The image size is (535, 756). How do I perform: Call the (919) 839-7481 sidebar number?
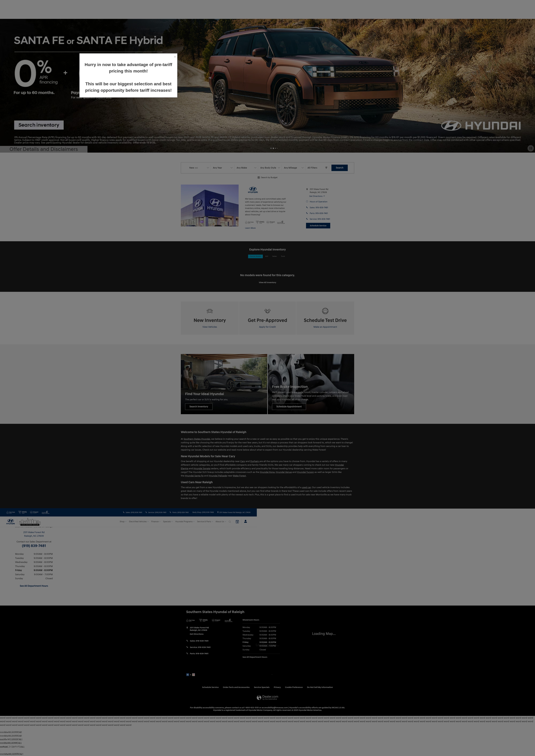pyautogui.click(x=34, y=546)
